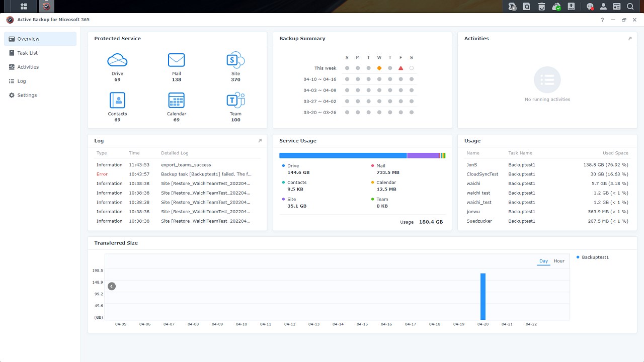
Task: Click the cloud sync status tray icon
Action: 556,7
